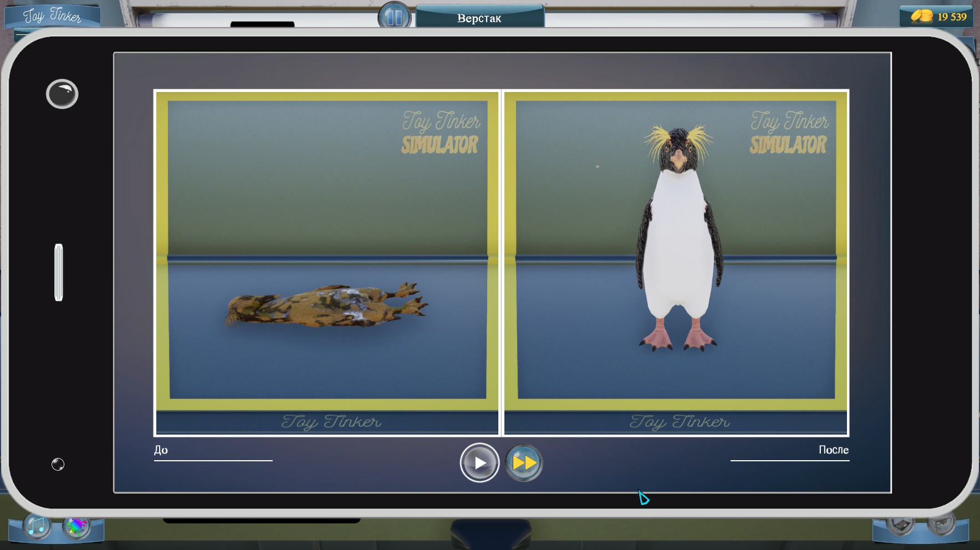This screenshot has width=980, height=550.
Task: Play the restoration animation
Action: click(x=479, y=462)
